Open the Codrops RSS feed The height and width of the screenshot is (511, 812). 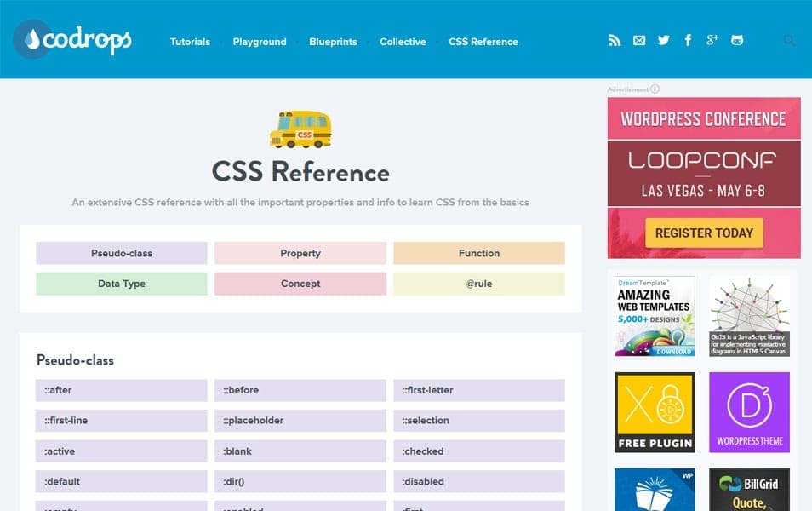pos(615,39)
